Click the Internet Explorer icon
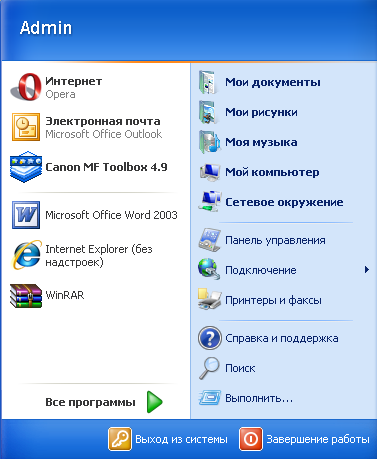Viewport: 377px width, 459px height. point(26,255)
